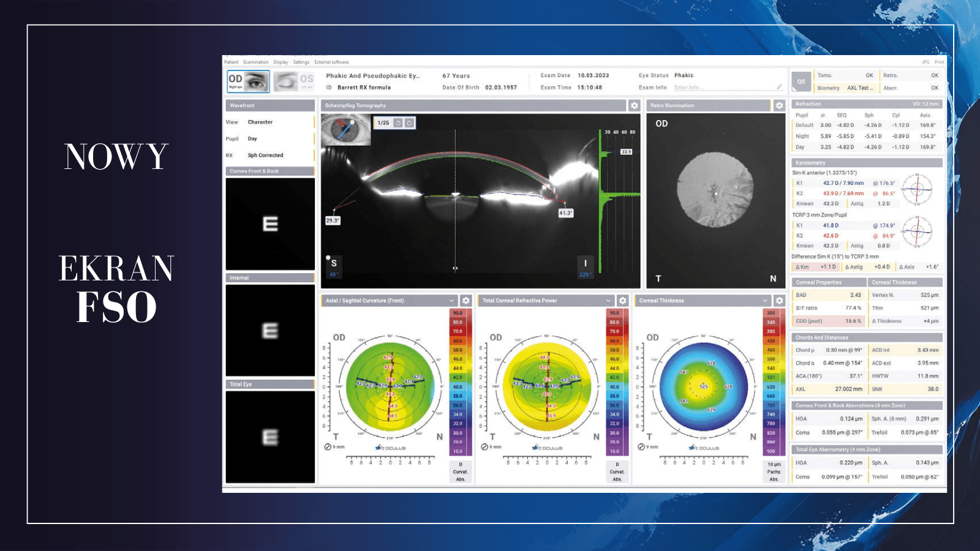The height and width of the screenshot is (551, 980).
Task: Open the Patient menu
Action: coord(231,62)
